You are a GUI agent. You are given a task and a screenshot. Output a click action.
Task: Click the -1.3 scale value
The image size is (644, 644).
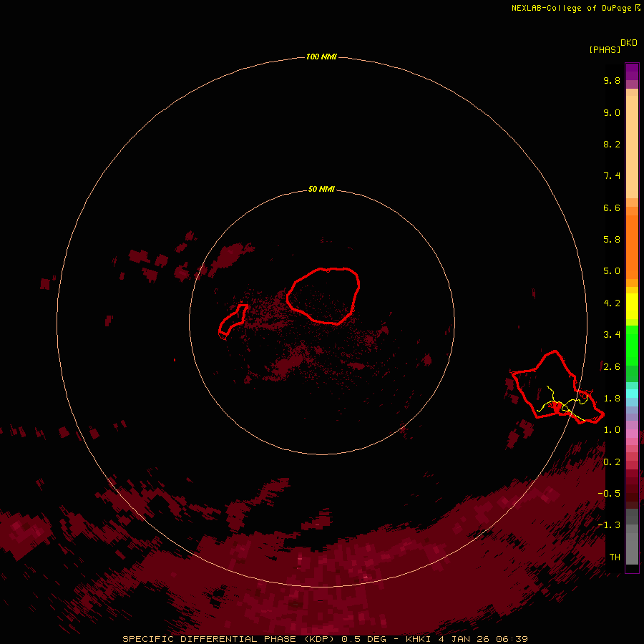point(609,526)
